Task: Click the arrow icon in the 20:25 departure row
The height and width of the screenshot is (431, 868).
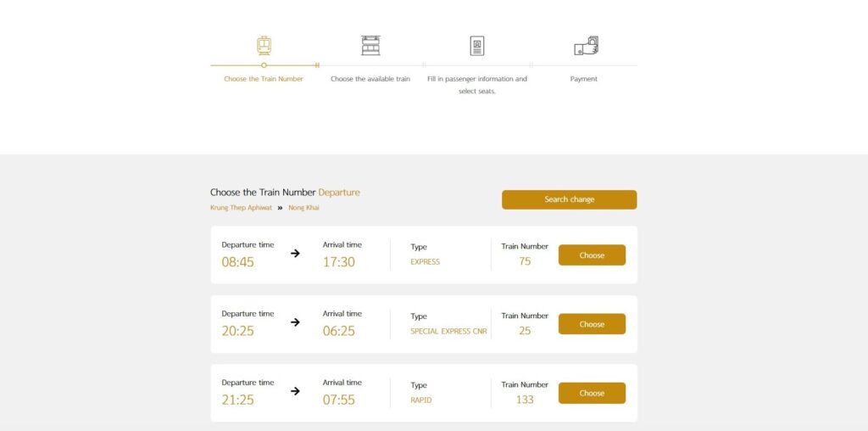Action: click(x=295, y=322)
